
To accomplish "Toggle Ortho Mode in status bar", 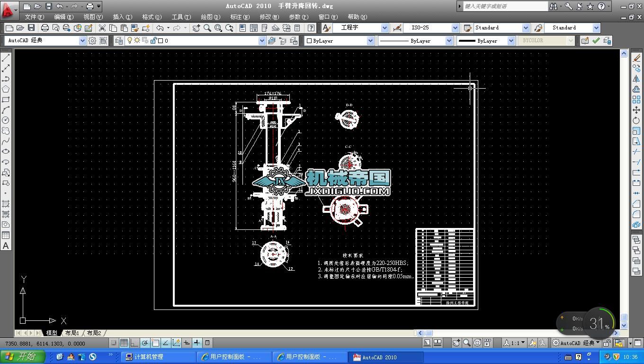I will [x=134, y=343].
